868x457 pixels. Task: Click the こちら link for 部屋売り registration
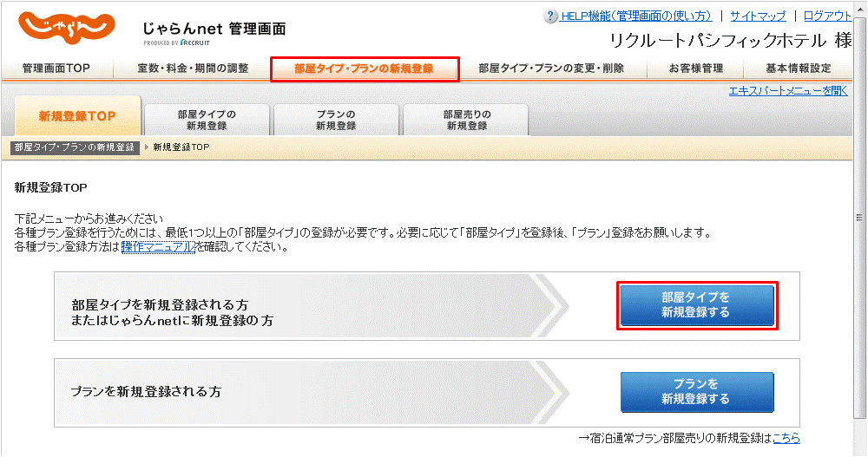[x=786, y=438]
